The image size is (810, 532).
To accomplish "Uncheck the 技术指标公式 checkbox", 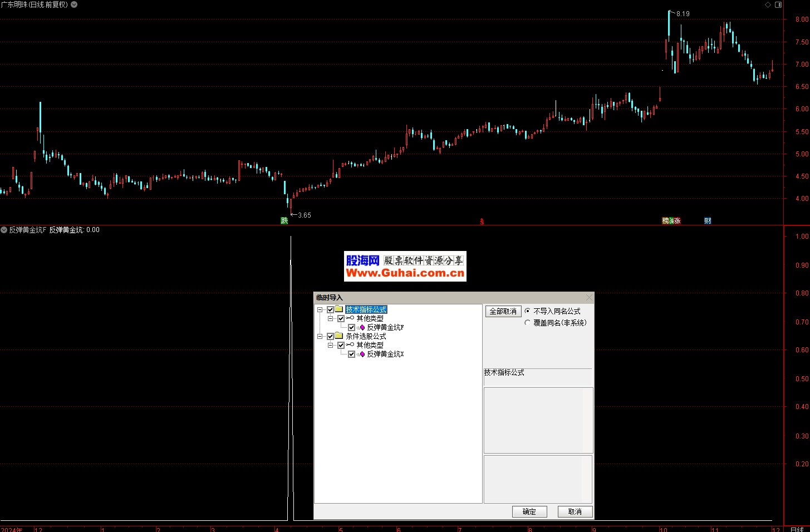I will (x=331, y=309).
